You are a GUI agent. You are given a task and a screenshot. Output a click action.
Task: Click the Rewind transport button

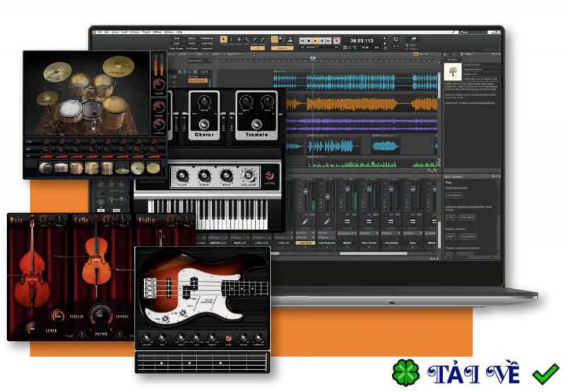click(303, 41)
